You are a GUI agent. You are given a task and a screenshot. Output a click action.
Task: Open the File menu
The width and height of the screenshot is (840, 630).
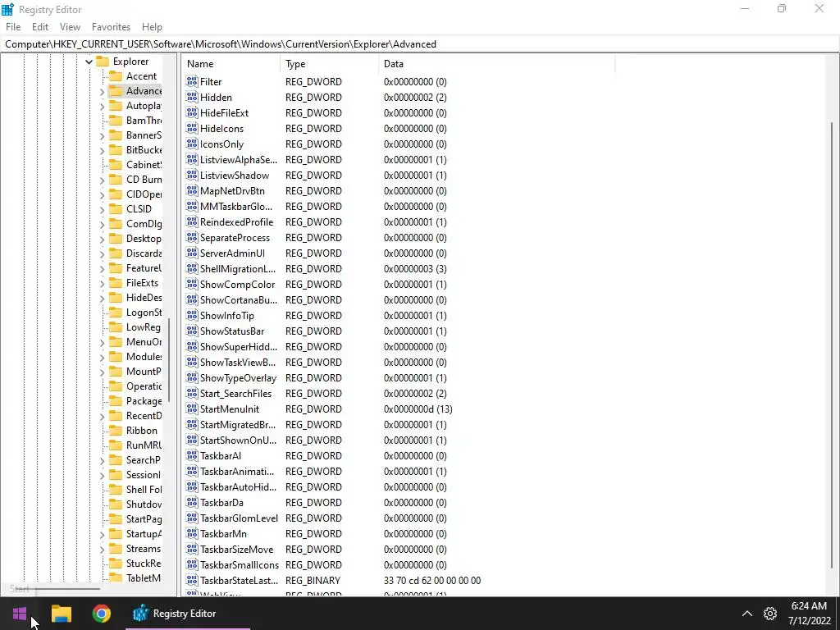[13, 27]
